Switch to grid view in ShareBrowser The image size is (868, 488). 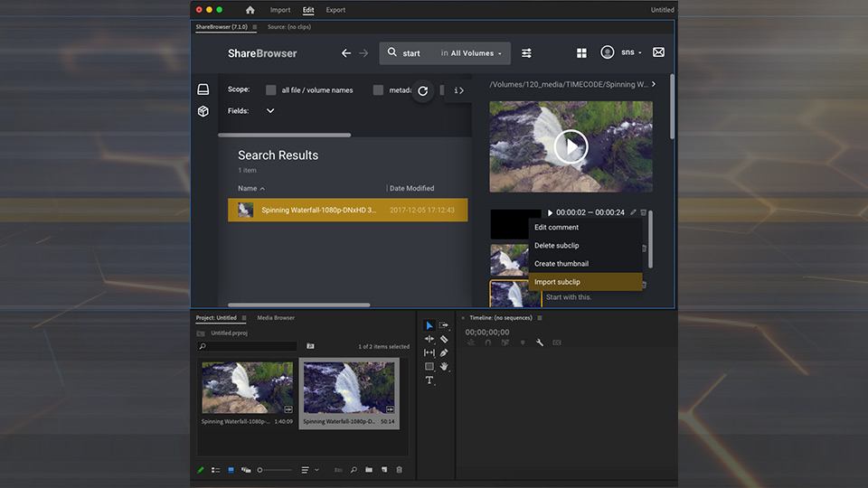point(581,52)
